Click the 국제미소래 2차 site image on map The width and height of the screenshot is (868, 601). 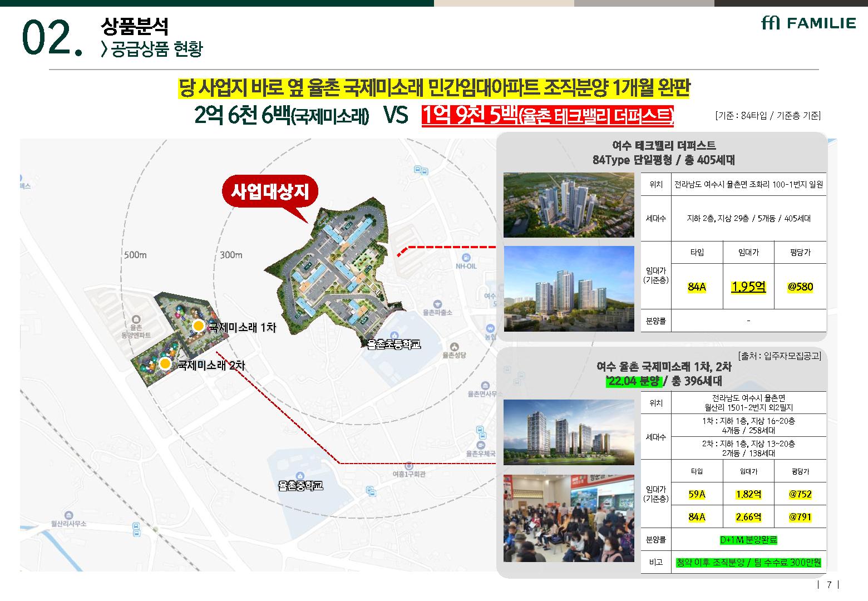[x=161, y=359]
